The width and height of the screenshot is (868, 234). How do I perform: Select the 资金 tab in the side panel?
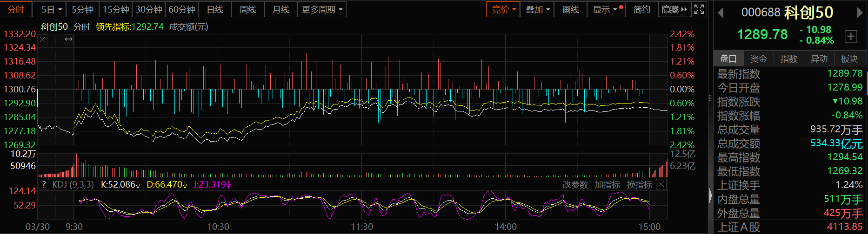(x=758, y=59)
